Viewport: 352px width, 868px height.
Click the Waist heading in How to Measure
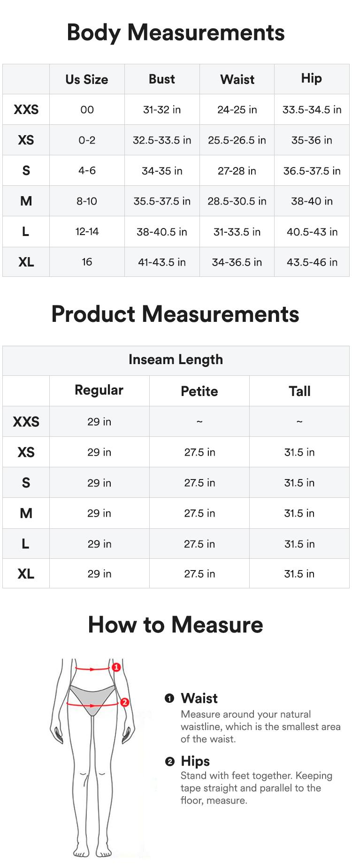(199, 699)
